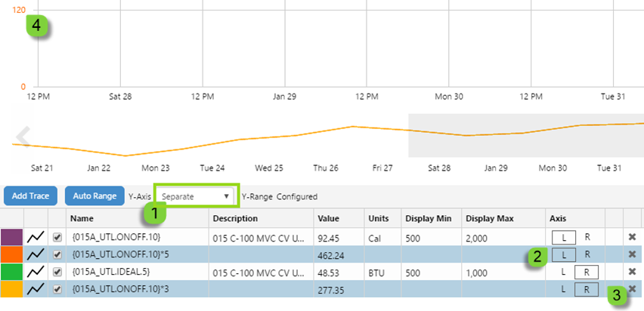Delete the ONOFF.10*5 trace row

pos(632,254)
